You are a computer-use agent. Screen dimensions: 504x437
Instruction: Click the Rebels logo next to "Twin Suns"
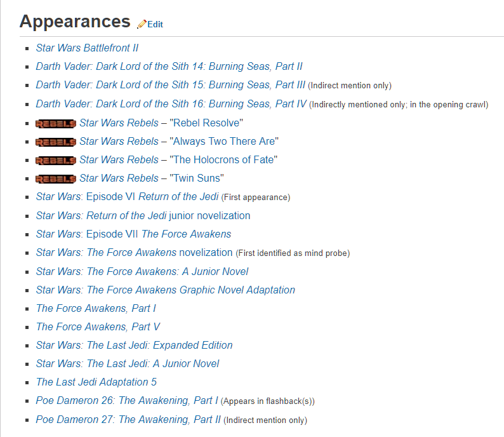click(x=56, y=178)
